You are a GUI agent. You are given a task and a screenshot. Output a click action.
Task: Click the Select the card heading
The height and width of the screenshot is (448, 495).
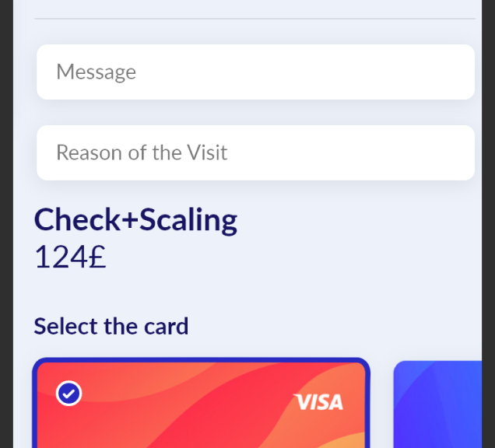click(x=111, y=326)
